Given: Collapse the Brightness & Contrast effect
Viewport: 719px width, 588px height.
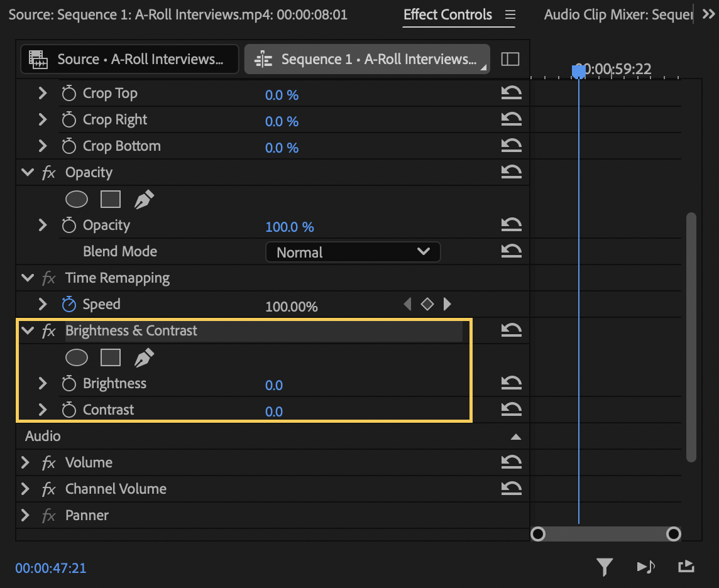Looking at the screenshot, I should point(28,330).
